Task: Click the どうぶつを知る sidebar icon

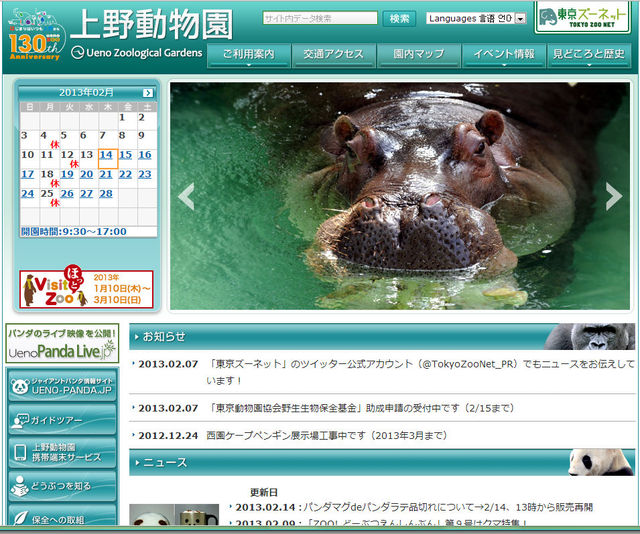Action: pyautogui.click(x=20, y=485)
